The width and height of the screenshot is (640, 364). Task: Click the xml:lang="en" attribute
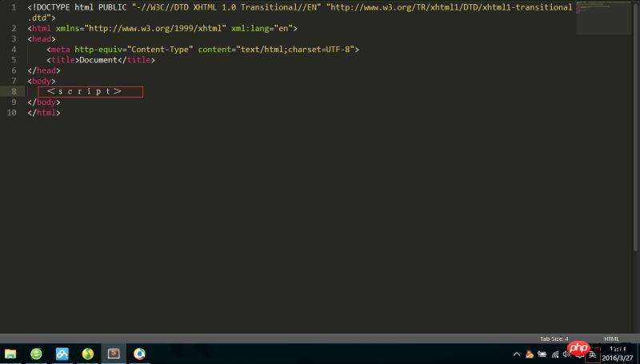(262, 29)
